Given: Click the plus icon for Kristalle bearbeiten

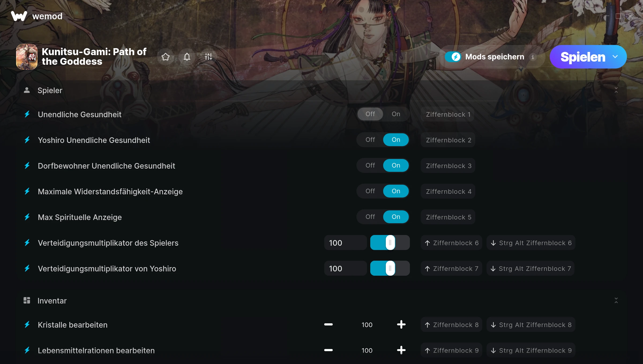Looking at the screenshot, I should (401, 325).
